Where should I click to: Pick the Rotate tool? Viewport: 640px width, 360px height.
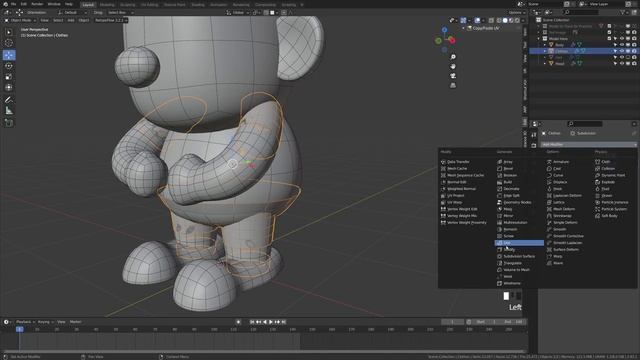point(9,66)
